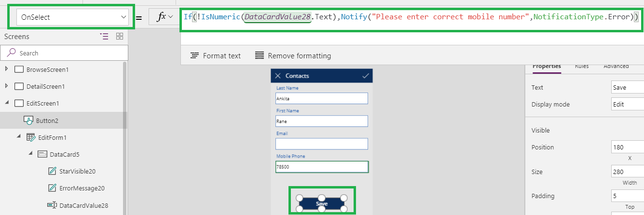The image size is (644, 215).
Task: Collapse the EditScreen1 tree node
Action: click(x=6, y=103)
